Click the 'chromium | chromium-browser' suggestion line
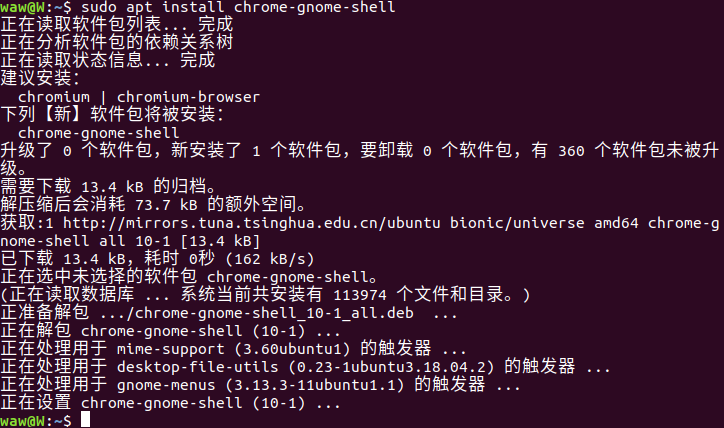This screenshot has width=724, height=428. 139,97
